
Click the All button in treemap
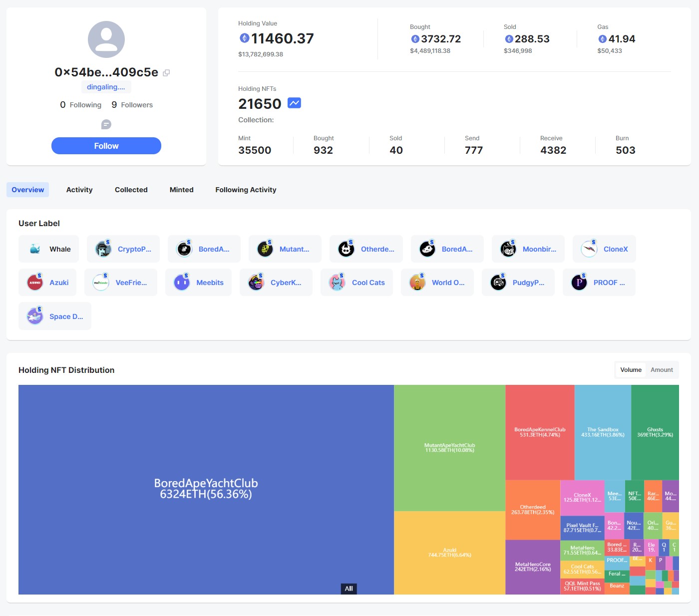click(x=349, y=589)
